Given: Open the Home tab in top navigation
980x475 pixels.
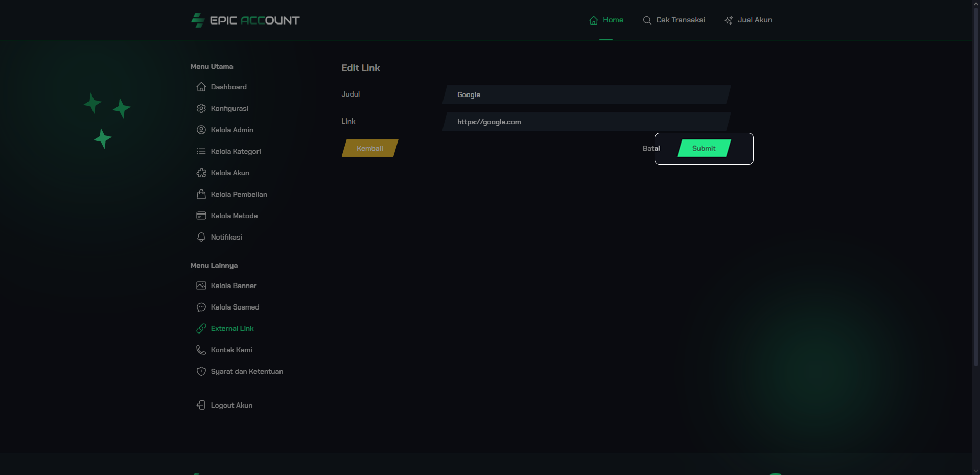Looking at the screenshot, I should tap(606, 20).
